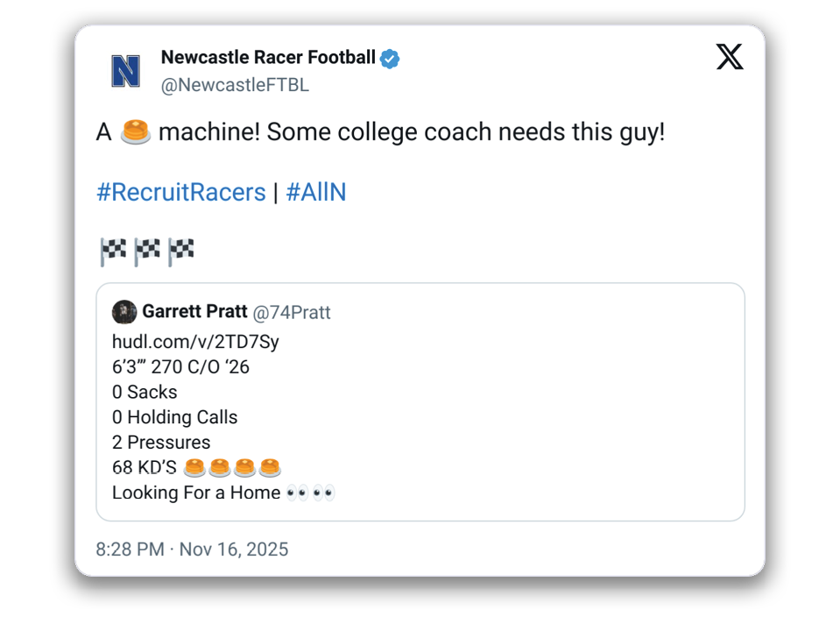Open the @NewcastleFTBL handle

click(235, 85)
